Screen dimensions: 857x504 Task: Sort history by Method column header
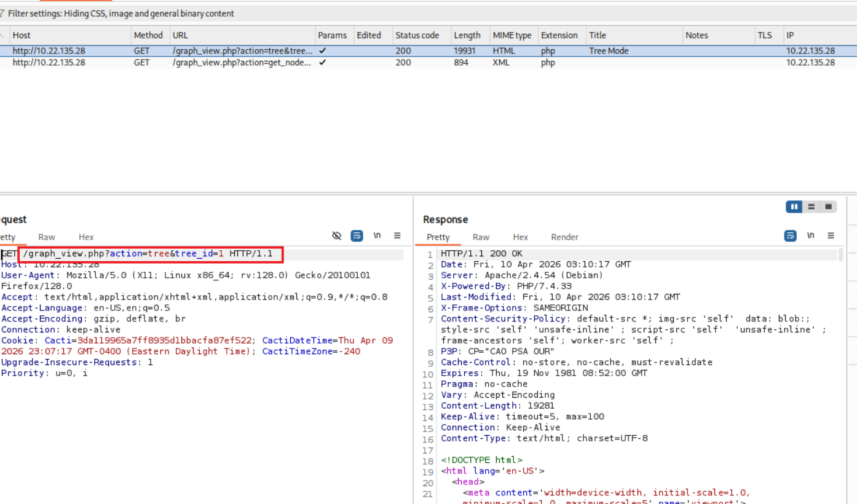coord(150,35)
